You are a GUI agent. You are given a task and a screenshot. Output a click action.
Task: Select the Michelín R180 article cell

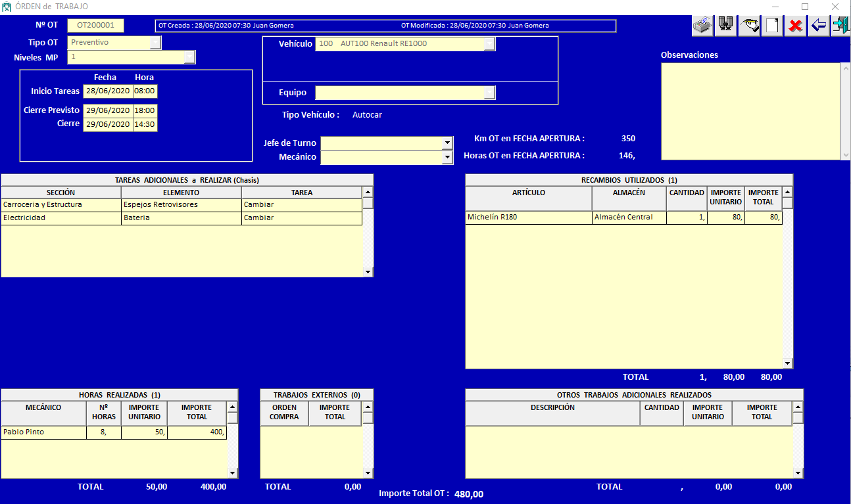[x=529, y=218]
